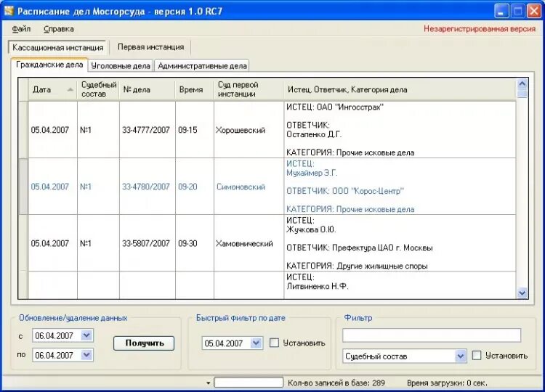545x392 pixels.
Task: Select the Уголовные дела tab
Action: pyautogui.click(x=120, y=65)
